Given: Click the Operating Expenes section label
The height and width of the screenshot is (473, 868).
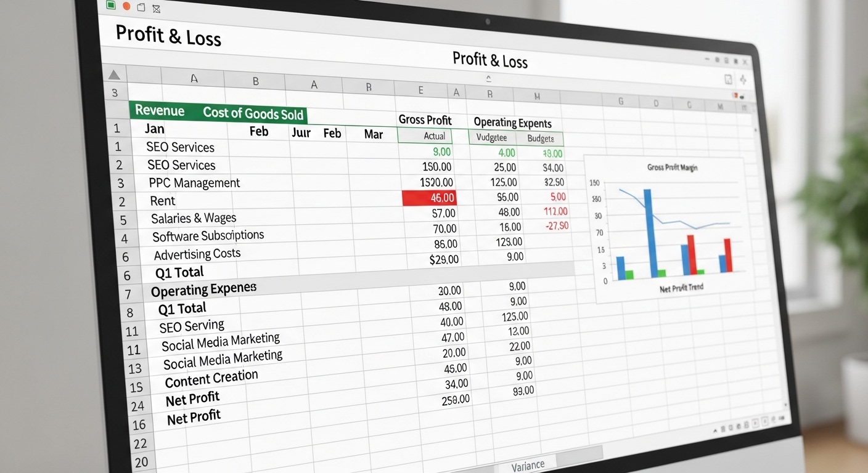Looking at the screenshot, I should pos(203,289).
